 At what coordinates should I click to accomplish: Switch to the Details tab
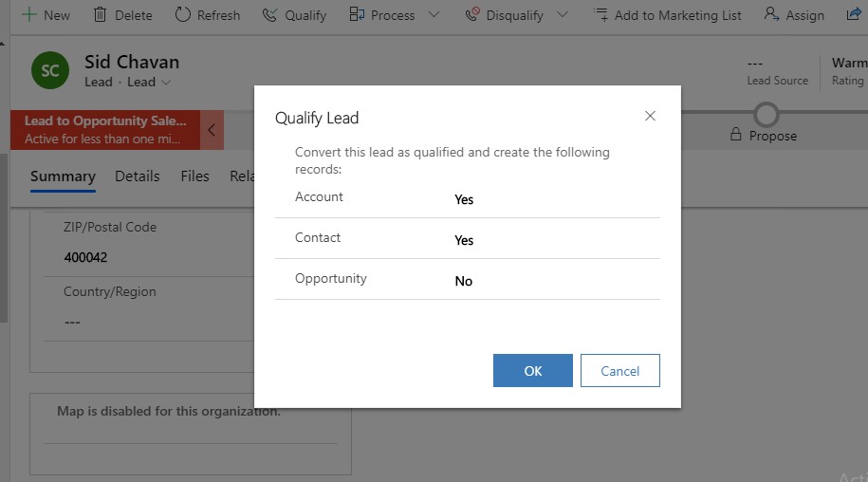point(138,176)
